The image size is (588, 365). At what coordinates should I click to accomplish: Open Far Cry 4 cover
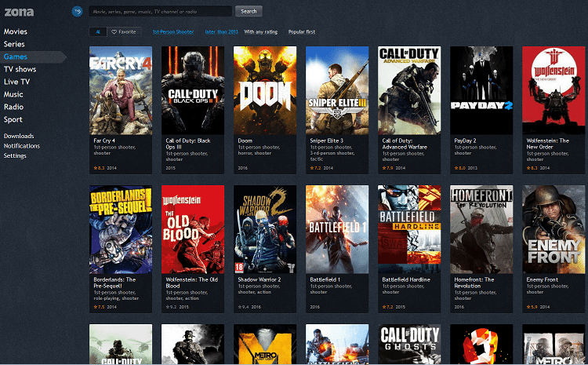pos(121,90)
